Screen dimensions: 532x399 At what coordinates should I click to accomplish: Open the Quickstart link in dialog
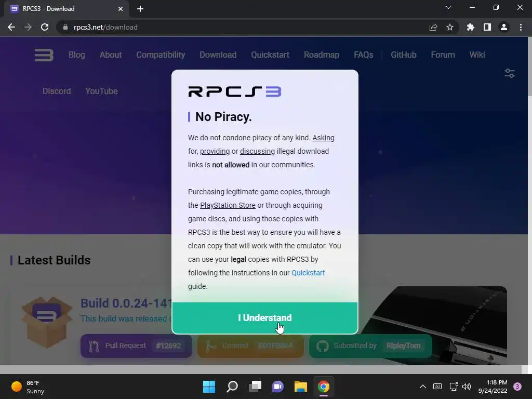pyautogui.click(x=308, y=273)
